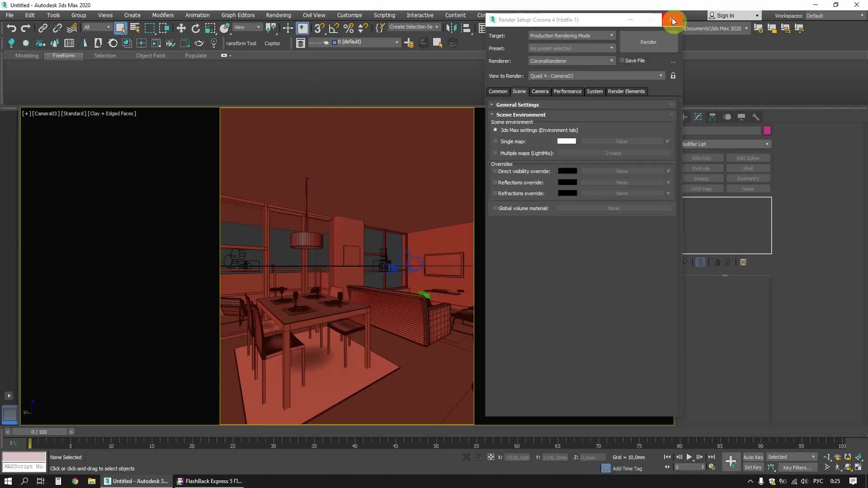
Task: Activate the Select and Scale tool
Action: (210, 28)
